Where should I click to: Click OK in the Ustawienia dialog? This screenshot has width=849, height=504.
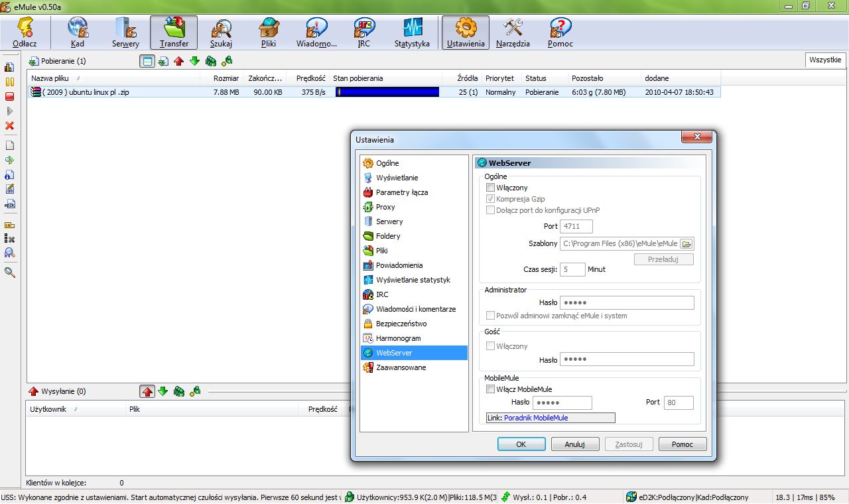[521, 444]
